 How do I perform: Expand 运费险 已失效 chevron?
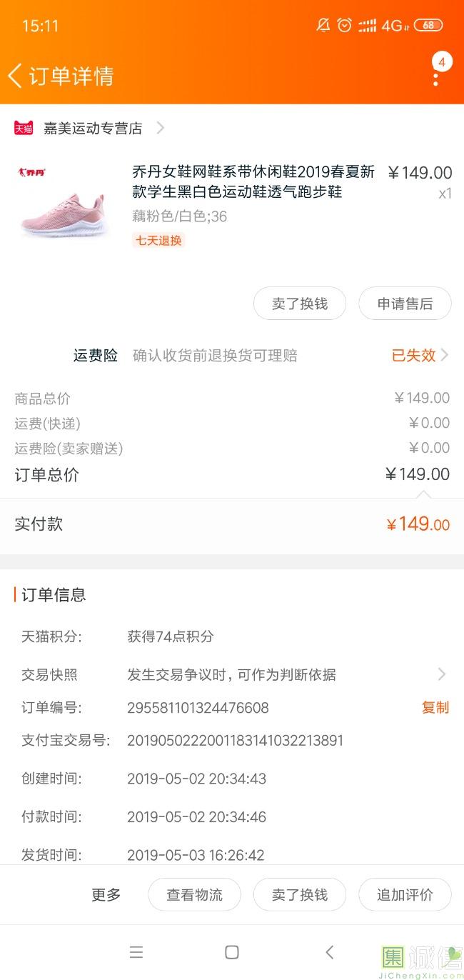(444, 355)
